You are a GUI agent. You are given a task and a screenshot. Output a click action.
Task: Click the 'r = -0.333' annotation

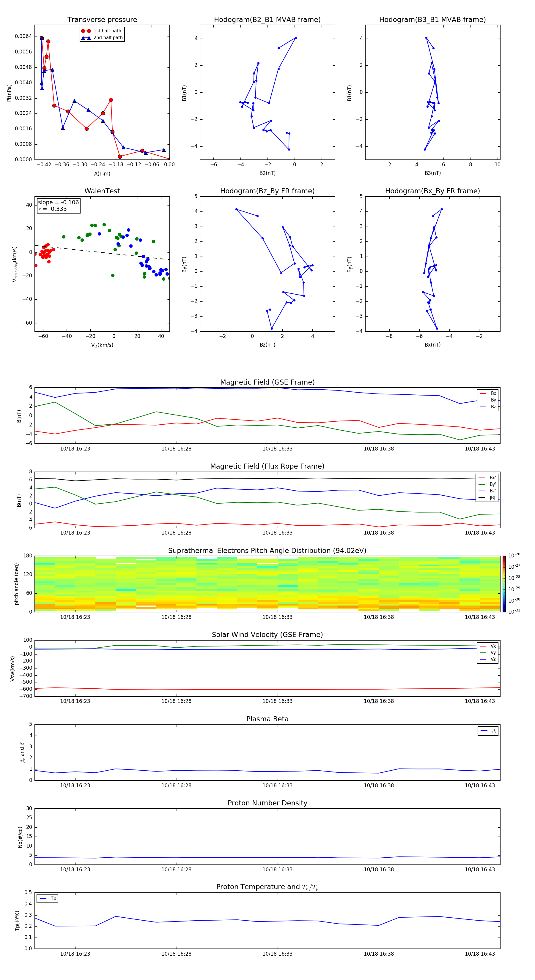point(53,209)
